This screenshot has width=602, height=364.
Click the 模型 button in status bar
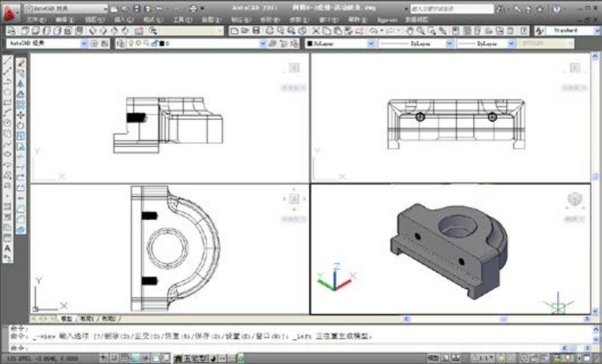[x=433, y=358]
